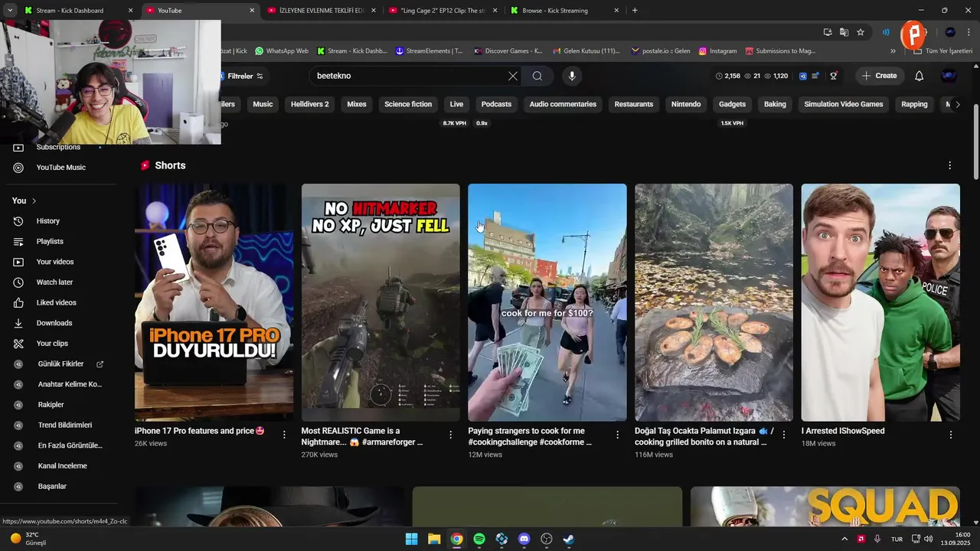Image resolution: width=980 pixels, height=551 pixels.
Task: Show hidden system tray icons
Action: pyautogui.click(x=844, y=539)
